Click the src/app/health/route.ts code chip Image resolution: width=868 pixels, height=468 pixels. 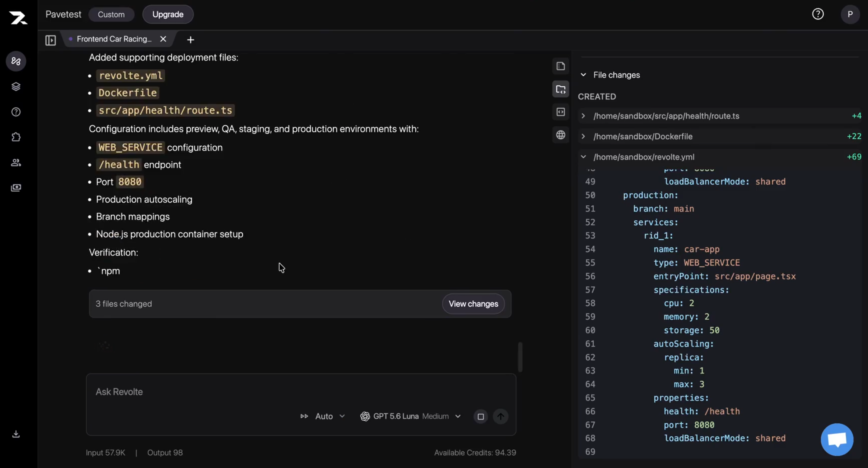(165, 110)
